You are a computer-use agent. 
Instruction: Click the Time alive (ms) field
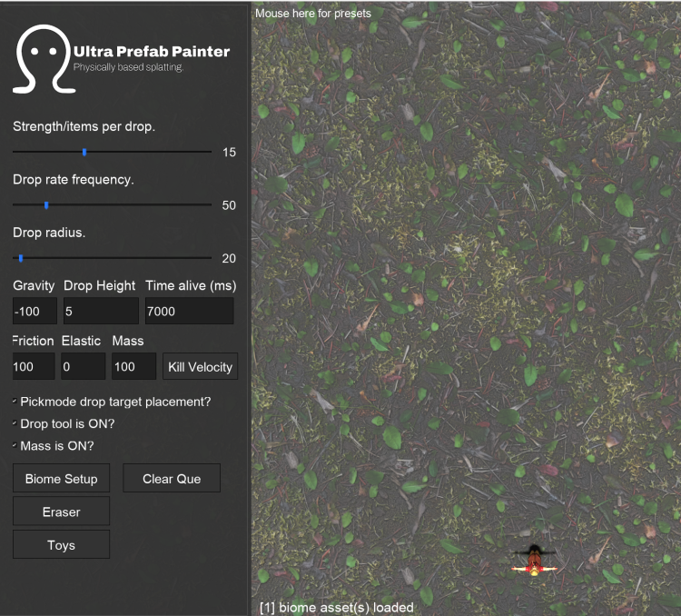point(189,312)
